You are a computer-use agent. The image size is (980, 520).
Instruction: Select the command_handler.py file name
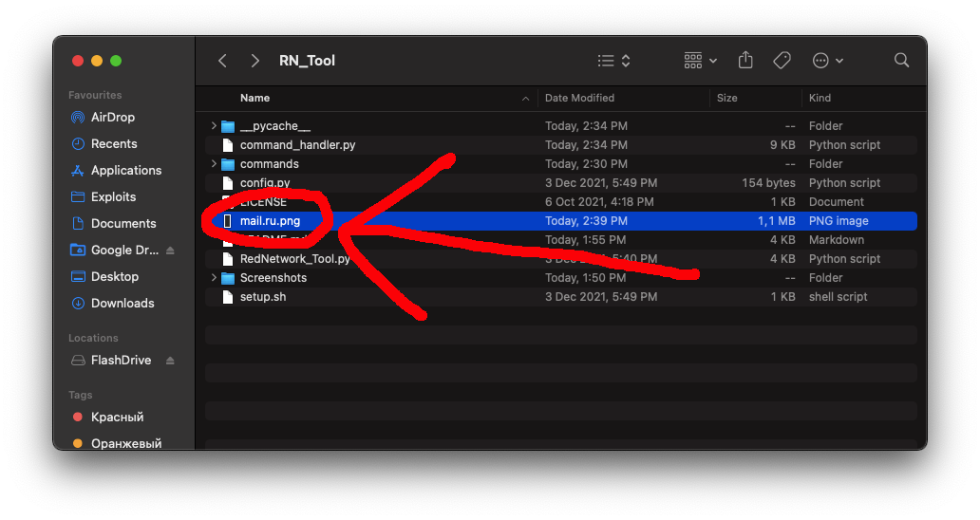[297, 145]
